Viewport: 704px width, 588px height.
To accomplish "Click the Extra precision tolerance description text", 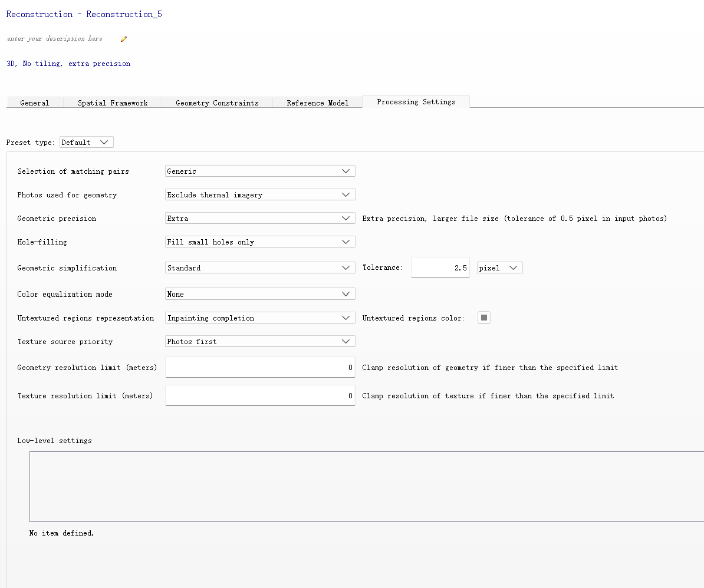I will 515,219.
